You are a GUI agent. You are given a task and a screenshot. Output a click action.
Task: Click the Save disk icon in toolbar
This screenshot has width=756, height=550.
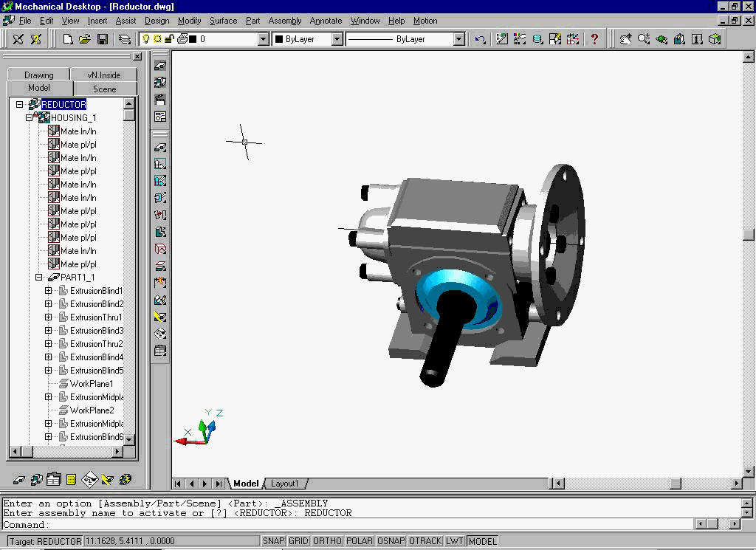(102, 39)
